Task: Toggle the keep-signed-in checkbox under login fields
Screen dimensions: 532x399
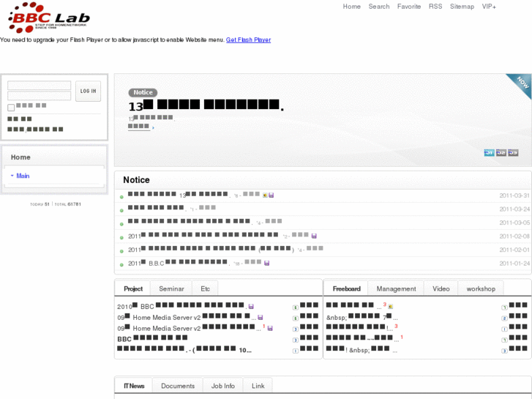Action: (11, 108)
